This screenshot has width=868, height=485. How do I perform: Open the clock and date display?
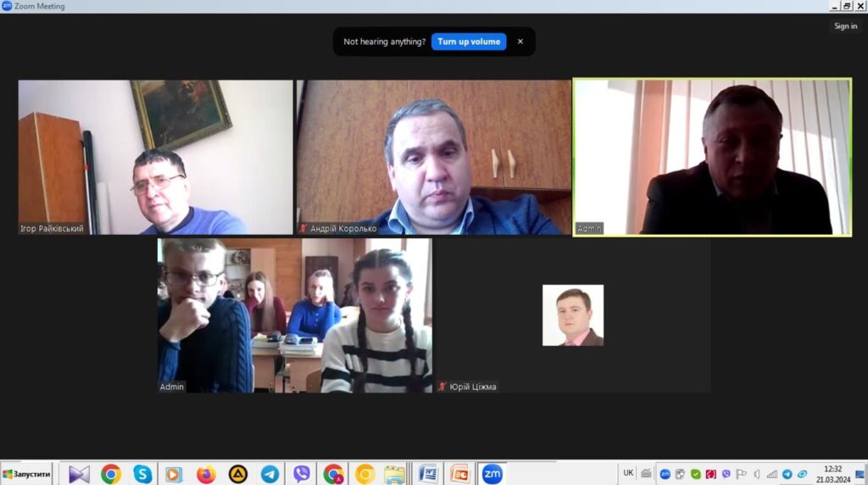click(833, 474)
